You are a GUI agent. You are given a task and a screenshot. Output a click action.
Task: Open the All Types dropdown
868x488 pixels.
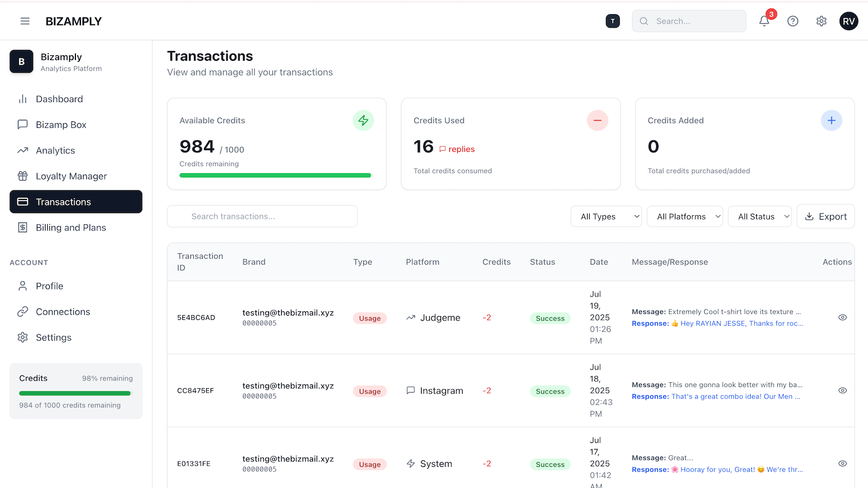[606, 216]
